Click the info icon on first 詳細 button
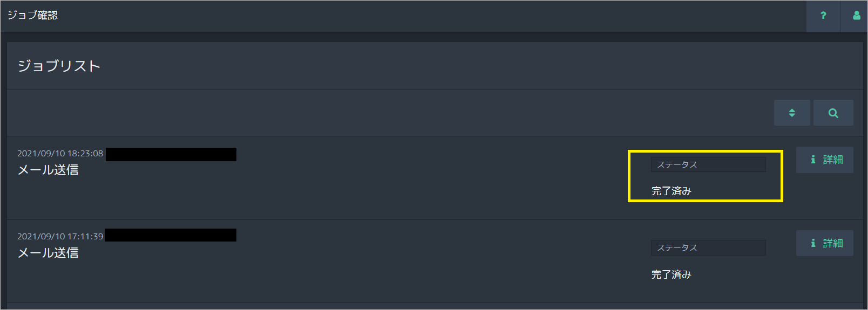 [813, 160]
